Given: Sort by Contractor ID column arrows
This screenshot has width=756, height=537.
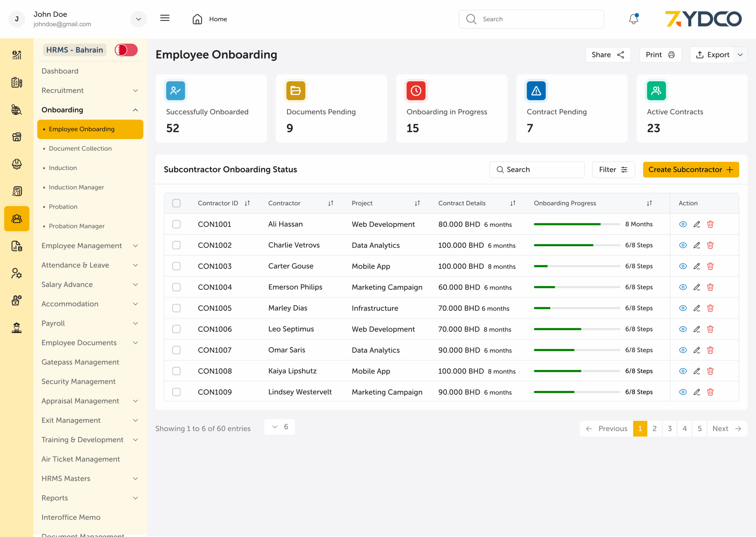Looking at the screenshot, I should (x=247, y=203).
